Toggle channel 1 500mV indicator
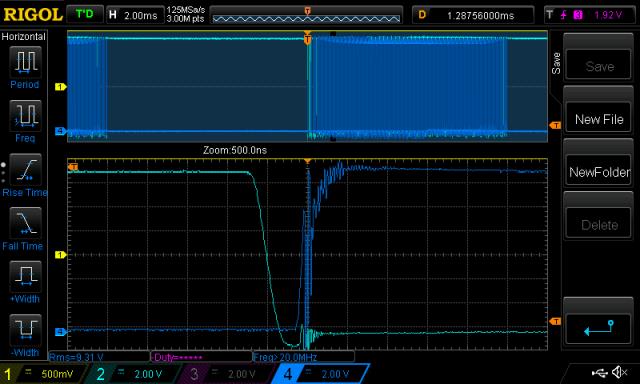640x384 pixels. click(44, 373)
